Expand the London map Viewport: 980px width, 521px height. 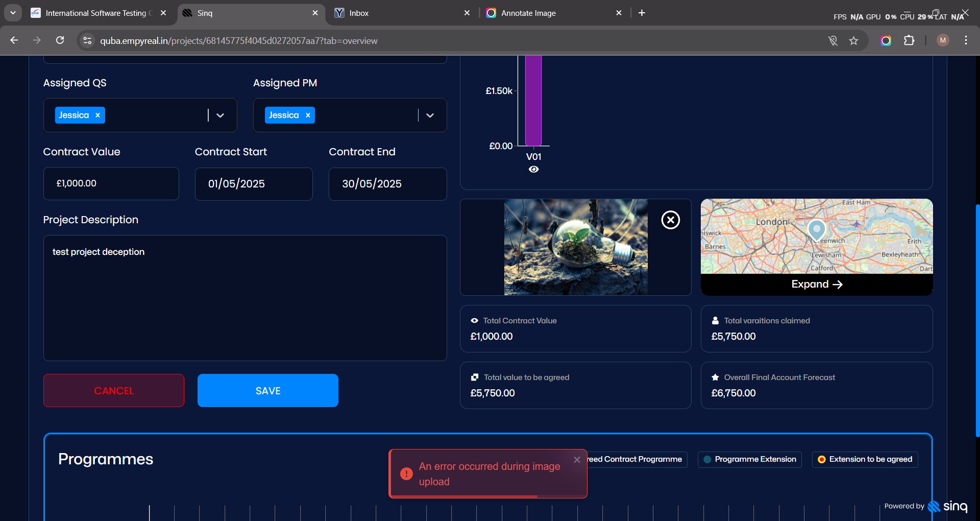pyautogui.click(x=816, y=285)
